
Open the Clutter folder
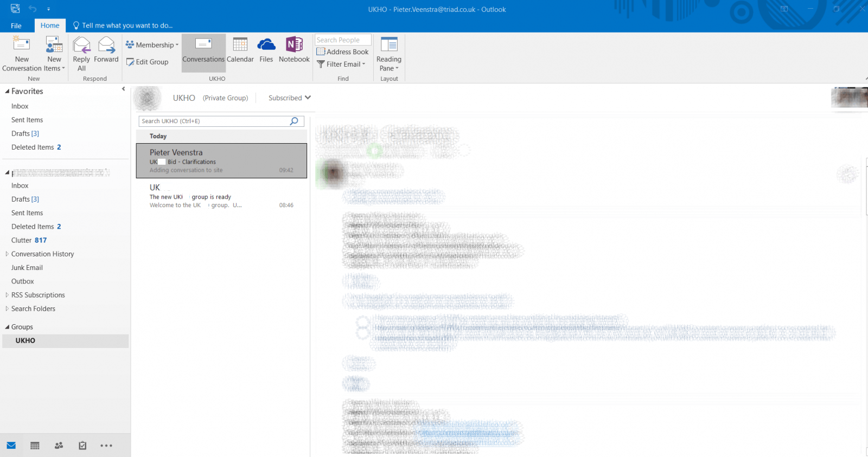(29, 240)
